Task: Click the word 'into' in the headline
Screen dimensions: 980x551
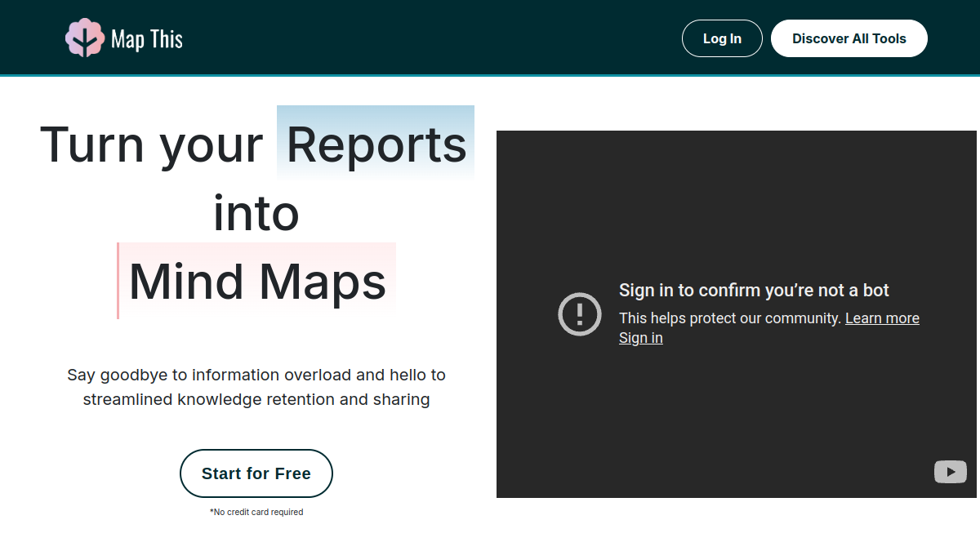Action: point(256,213)
